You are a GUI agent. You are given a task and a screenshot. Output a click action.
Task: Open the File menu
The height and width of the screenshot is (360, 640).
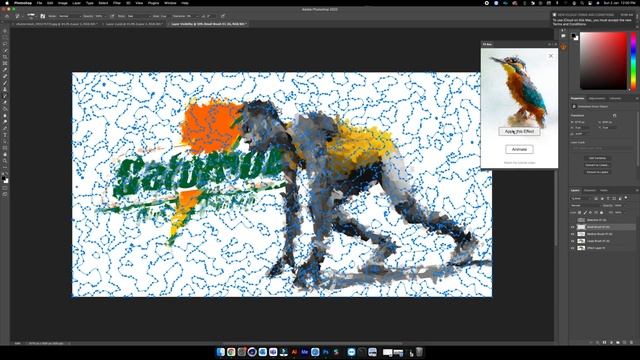pyautogui.click(x=39, y=3)
